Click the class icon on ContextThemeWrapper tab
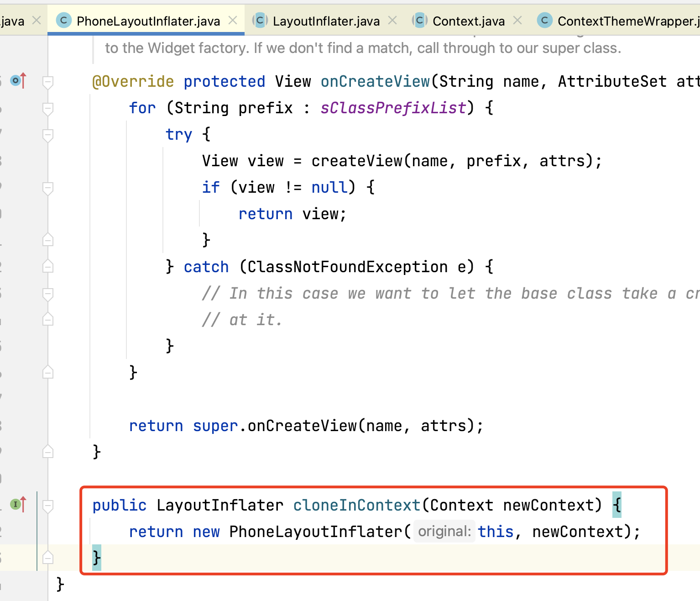 click(x=544, y=21)
